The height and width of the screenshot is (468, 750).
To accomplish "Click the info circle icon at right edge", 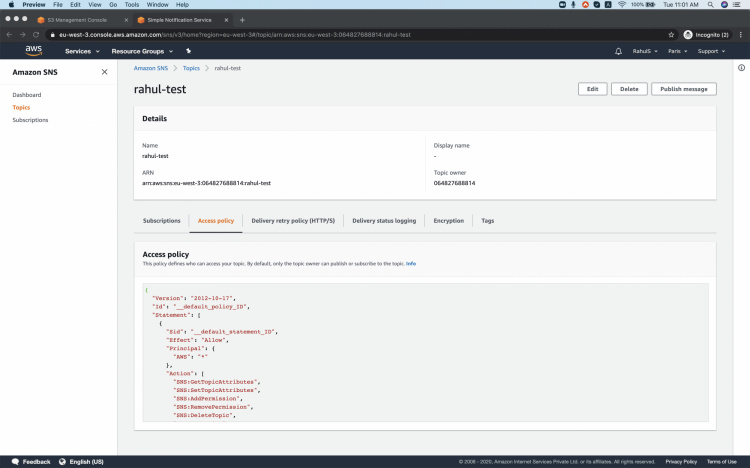I will 741,68.
